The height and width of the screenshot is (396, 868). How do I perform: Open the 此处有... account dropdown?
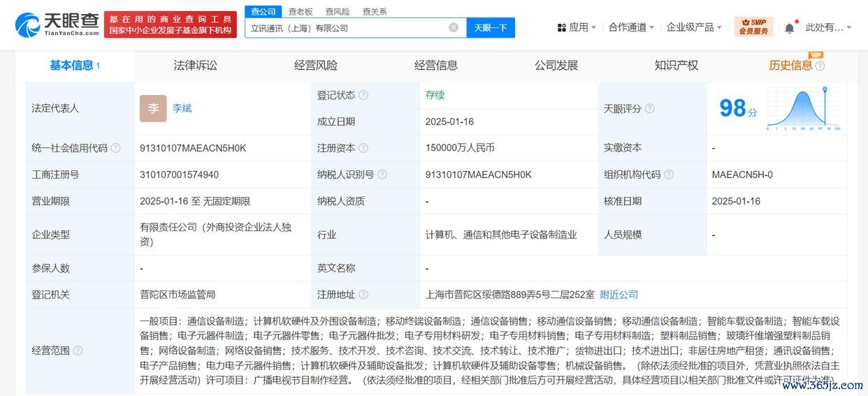tap(829, 27)
